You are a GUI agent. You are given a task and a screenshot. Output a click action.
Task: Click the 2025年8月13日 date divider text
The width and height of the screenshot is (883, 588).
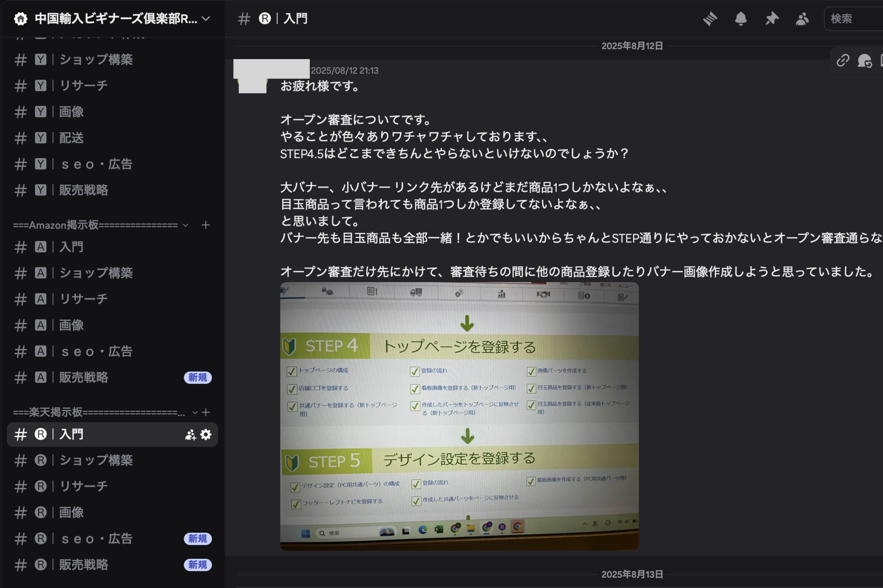coord(632,574)
